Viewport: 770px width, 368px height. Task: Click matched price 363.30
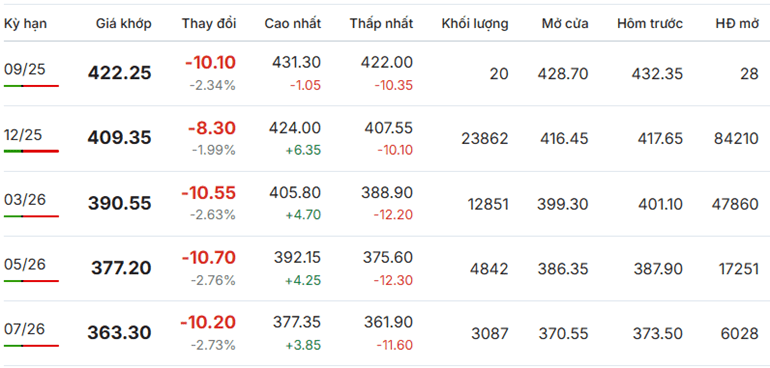click(x=120, y=333)
